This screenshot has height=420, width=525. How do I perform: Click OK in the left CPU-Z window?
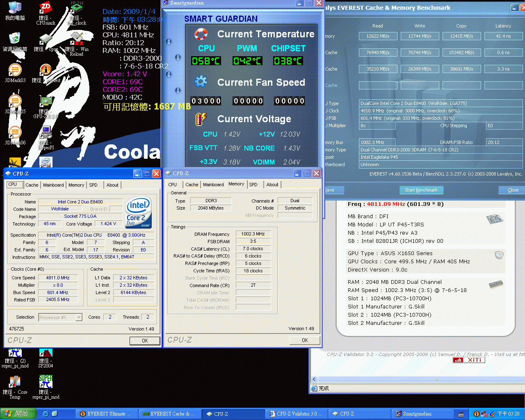(x=145, y=340)
